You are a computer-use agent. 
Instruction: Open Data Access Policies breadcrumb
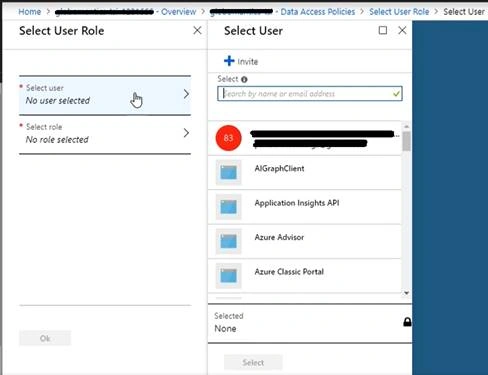coord(318,12)
